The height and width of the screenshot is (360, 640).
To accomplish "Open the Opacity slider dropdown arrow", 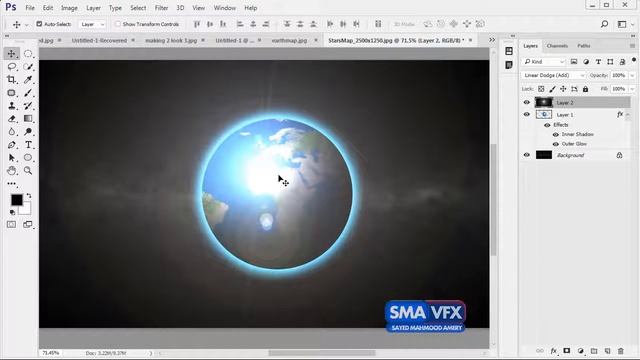I will pyautogui.click(x=632, y=76).
